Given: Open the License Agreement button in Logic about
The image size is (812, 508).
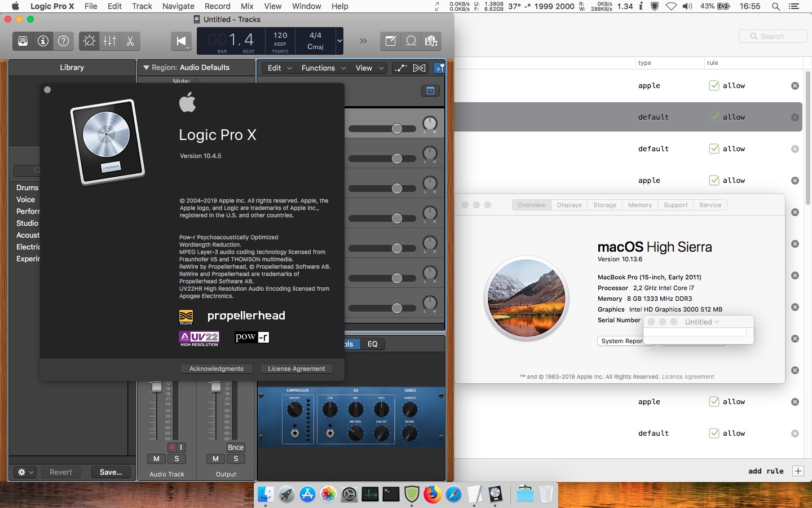Looking at the screenshot, I should click(296, 369).
